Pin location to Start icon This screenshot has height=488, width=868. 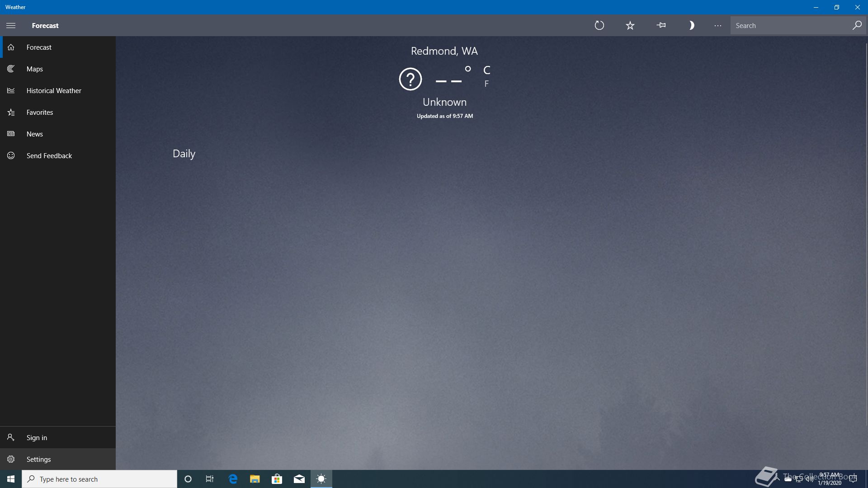coord(661,26)
